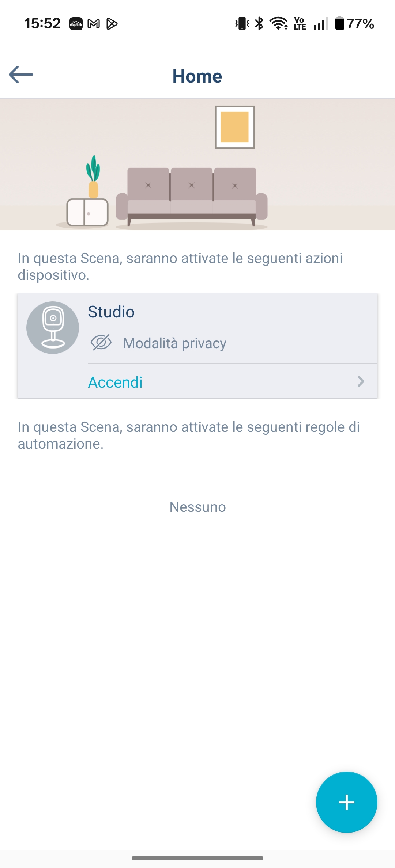The width and height of the screenshot is (395, 868).
Task: Tap the Studio camera device icon
Action: coord(53,327)
